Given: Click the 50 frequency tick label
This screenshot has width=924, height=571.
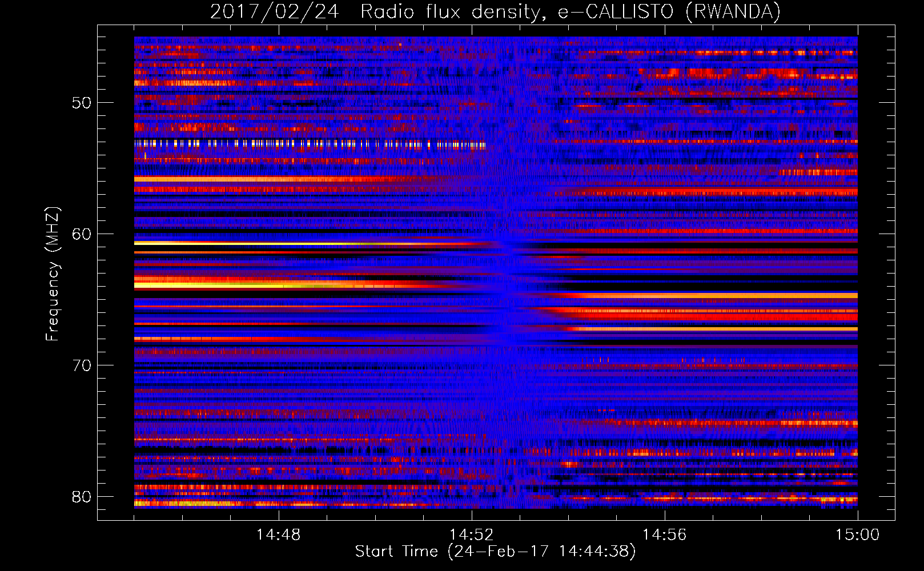Looking at the screenshot, I should [82, 103].
